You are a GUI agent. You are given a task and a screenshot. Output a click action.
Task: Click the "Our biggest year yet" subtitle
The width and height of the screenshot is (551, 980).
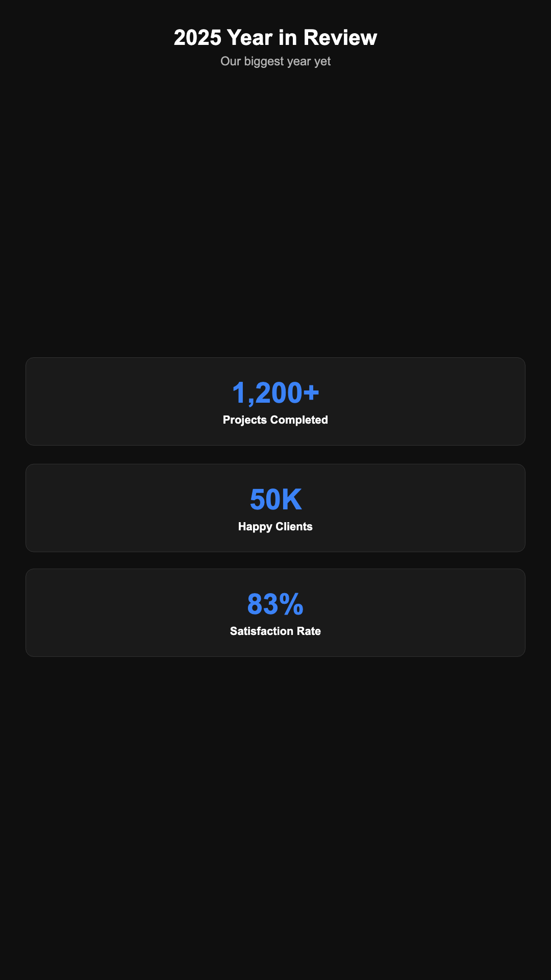point(275,61)
